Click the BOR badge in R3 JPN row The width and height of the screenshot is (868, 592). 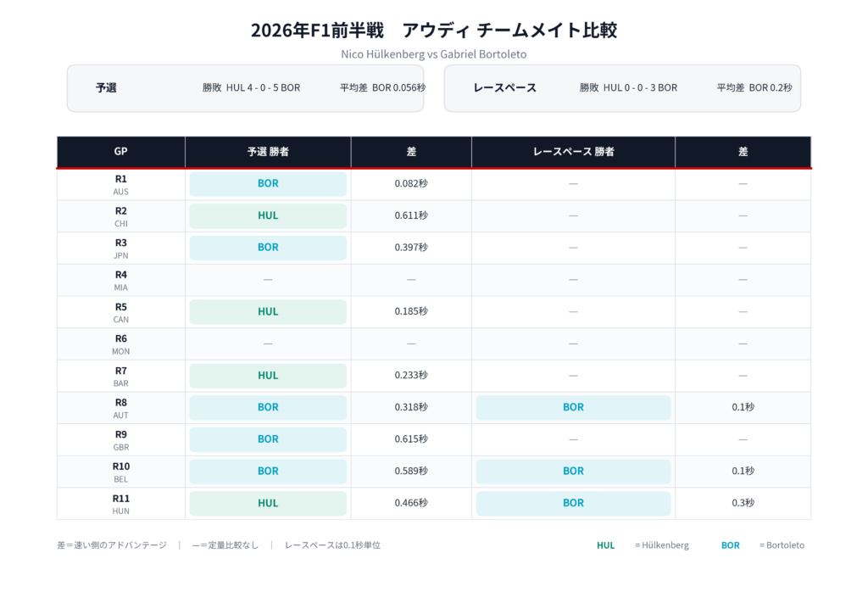click(x=268, y=248)
